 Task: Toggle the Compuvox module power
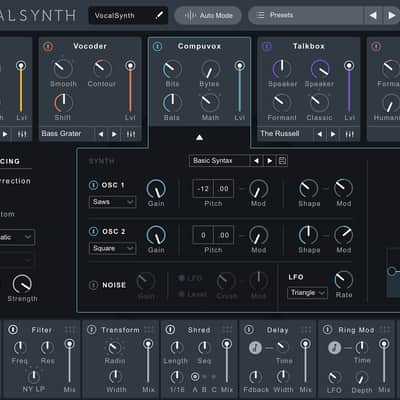click(157, 46)
